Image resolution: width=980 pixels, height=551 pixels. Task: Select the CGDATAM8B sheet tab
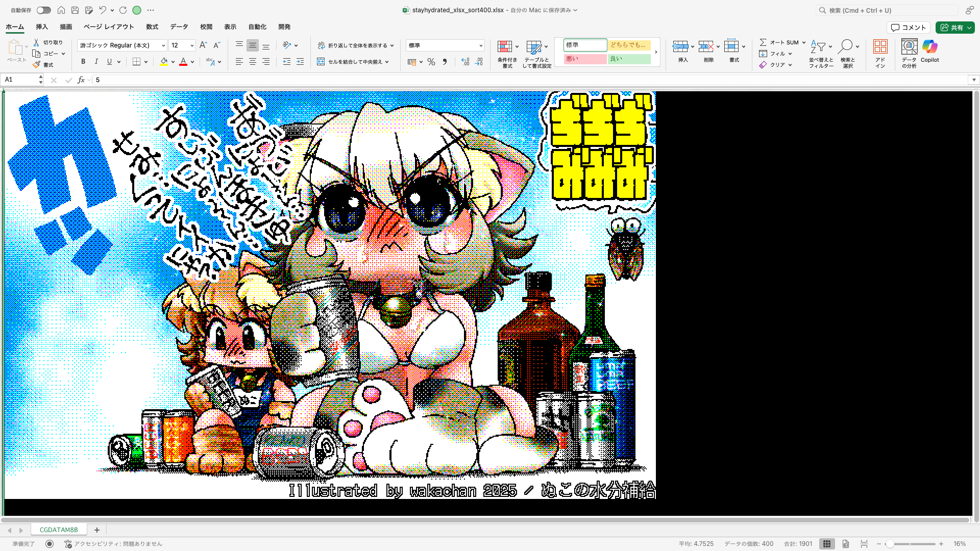[x=59, y=530]
